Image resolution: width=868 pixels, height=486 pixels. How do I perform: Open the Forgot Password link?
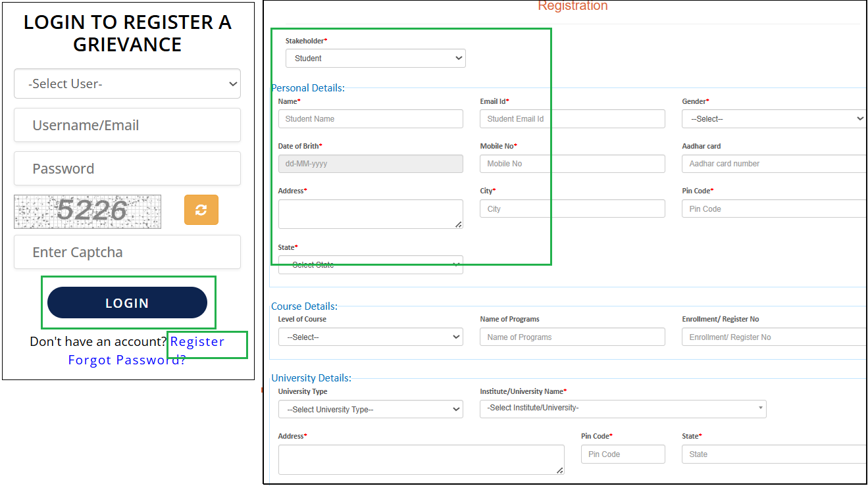[x=126, y=360]
